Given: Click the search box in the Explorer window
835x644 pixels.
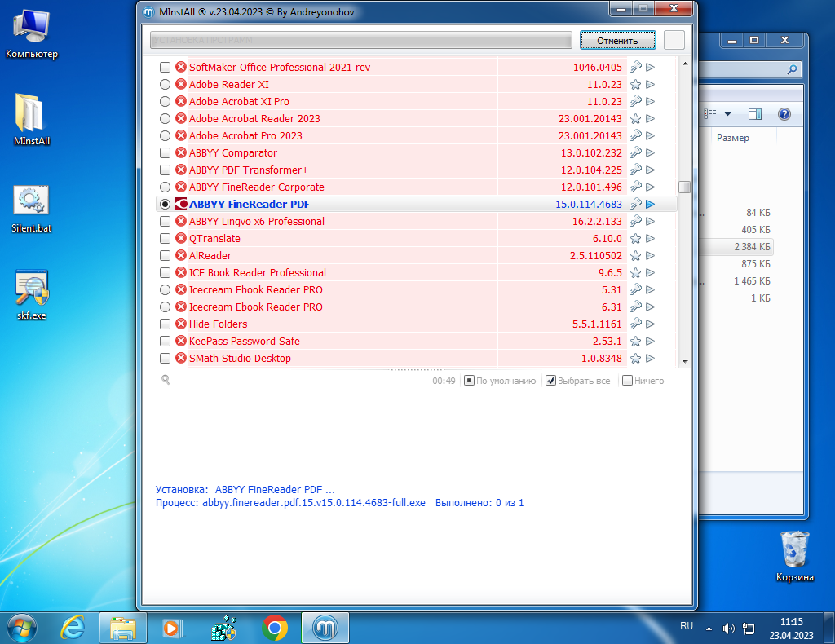Looking at the screenshot, I should click(749, 69).
